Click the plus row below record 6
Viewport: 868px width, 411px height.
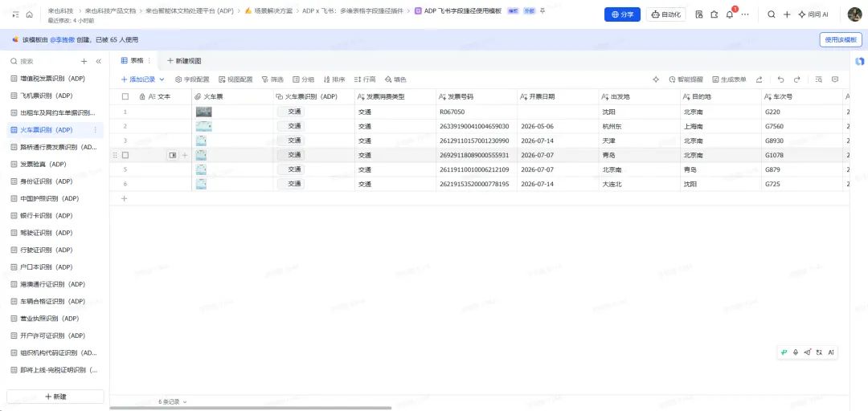tap(124, 198)
